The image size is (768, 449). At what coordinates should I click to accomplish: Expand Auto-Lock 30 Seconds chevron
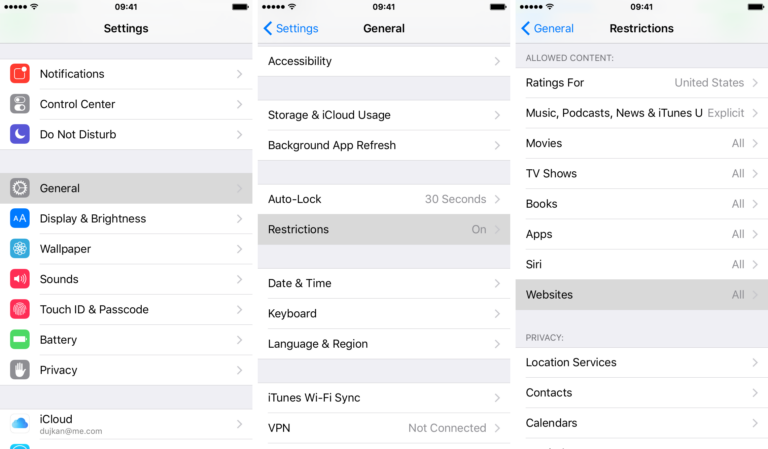(497, 199)
